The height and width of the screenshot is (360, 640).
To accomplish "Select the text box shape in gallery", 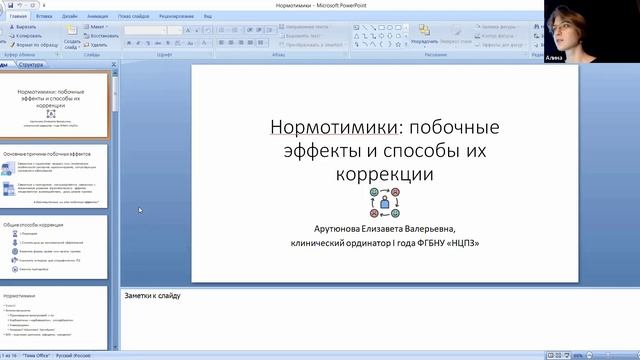I will click(x=356, y=28).
